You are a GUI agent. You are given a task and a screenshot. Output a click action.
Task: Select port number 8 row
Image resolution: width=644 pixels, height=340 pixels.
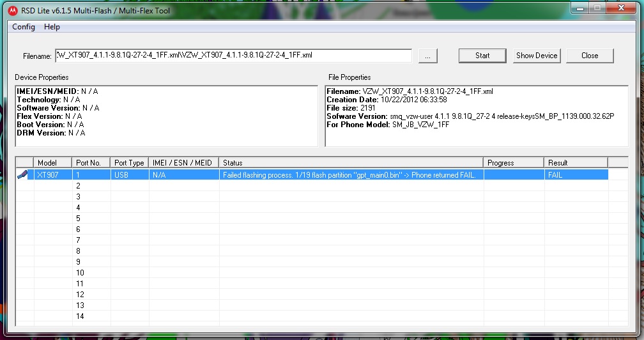point(321,251)
